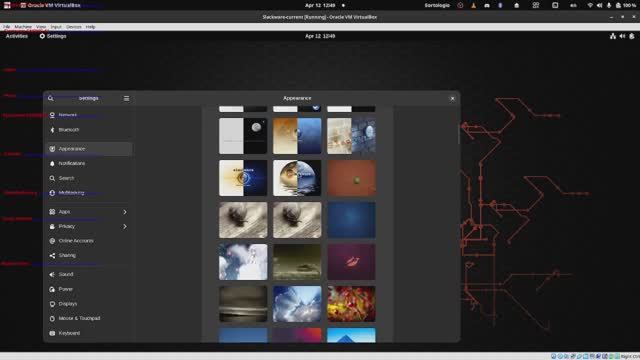Click the host microphone tray icon
This screenshot has width=640, height=360.
pyautogui.click(x=609, y=5)
